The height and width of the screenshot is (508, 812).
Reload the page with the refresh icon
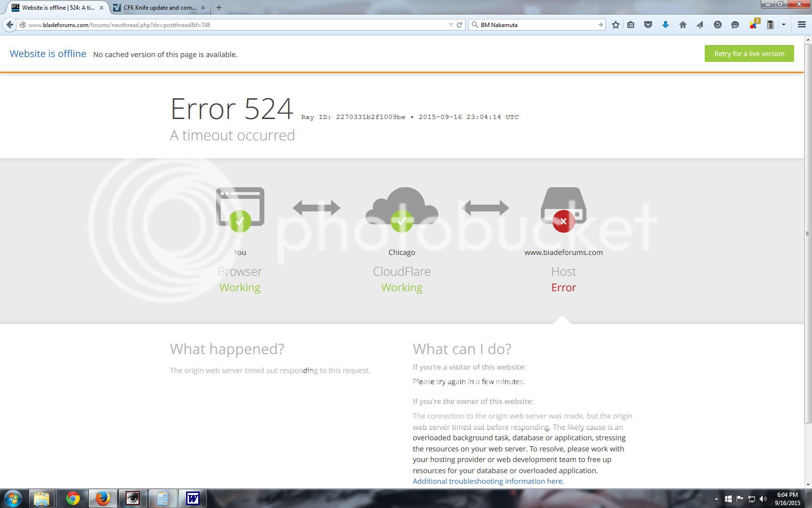460,25
